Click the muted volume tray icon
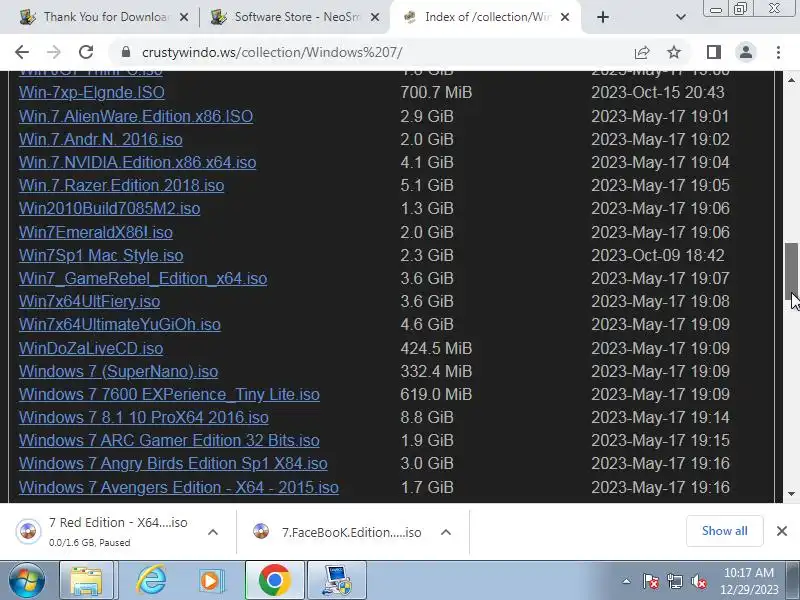The image size is (800, 600). coord(698,581)
